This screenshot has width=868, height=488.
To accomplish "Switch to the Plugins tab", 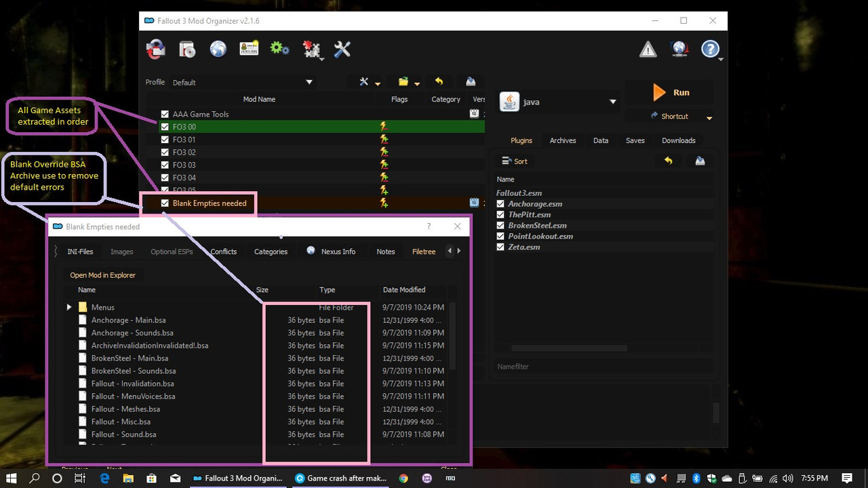I will pos(521,140).
